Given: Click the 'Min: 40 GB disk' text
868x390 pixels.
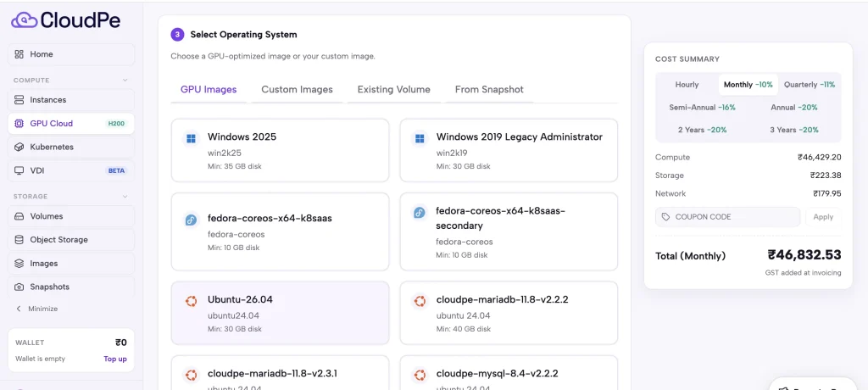Looking at the screenshot, I should (464, 329).
